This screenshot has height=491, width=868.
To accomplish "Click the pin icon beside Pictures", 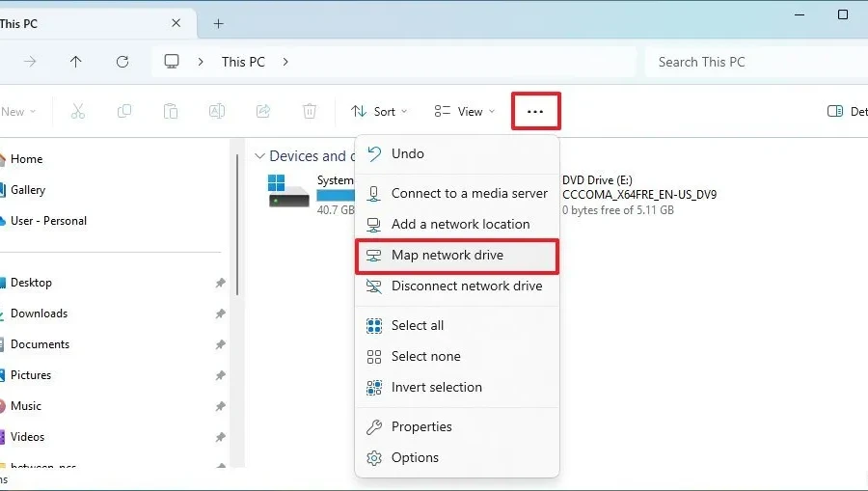I will coord(220,376).
